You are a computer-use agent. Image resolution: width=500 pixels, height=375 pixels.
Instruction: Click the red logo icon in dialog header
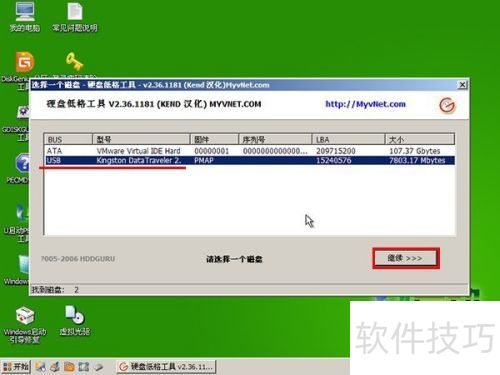(447, 105)
